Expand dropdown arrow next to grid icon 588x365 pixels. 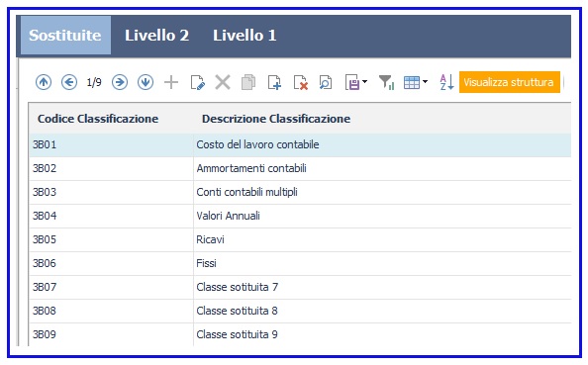425,81
